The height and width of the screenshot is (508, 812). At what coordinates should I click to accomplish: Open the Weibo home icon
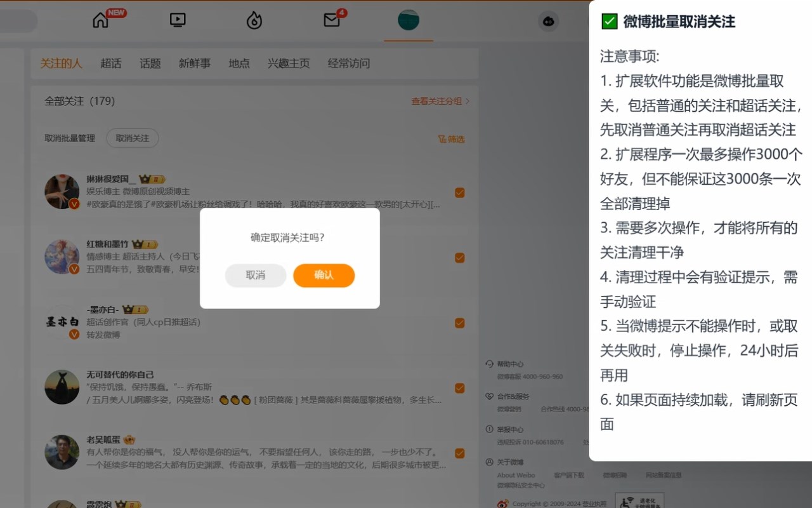point(100,20)
